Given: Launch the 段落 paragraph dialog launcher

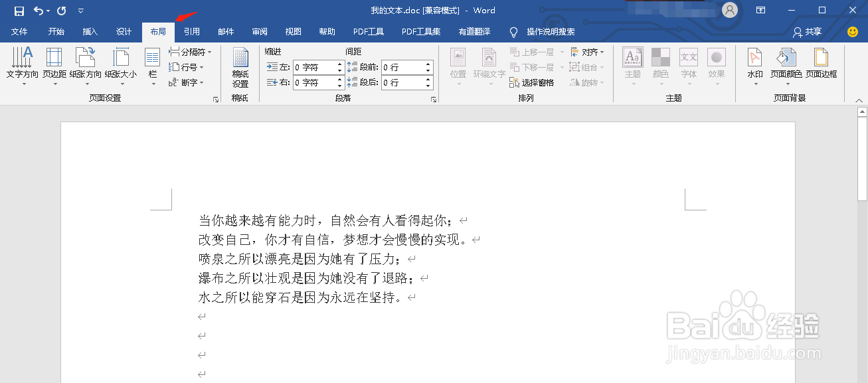Looking at the screenshot, I should click(x=434, y=99).
